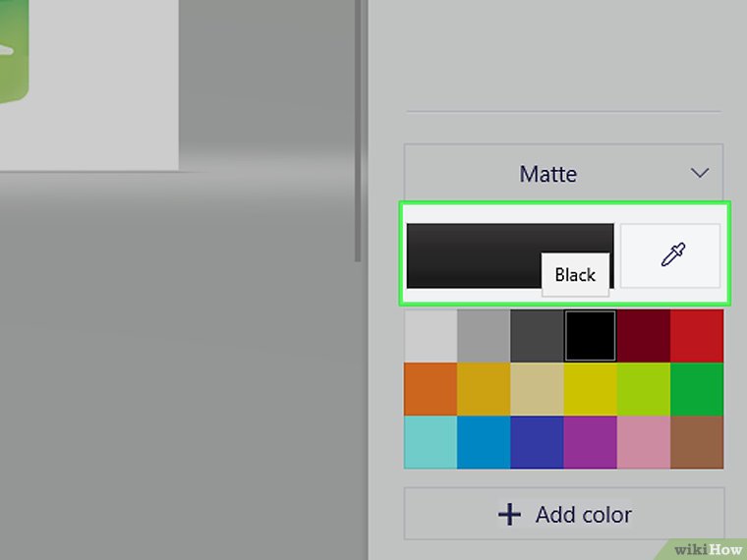Expand the Matte dropdown chevron arrow

700,173
